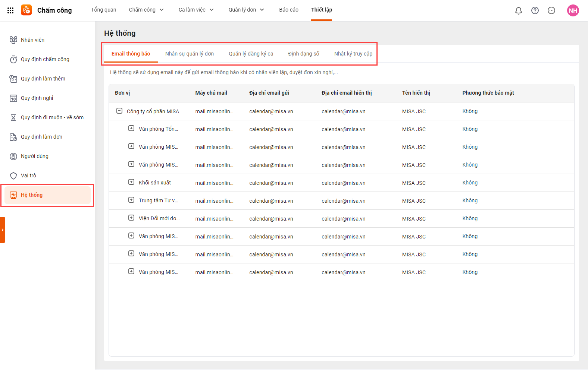Select the Viện Đổi mới do... unit name
This screenshot has height=370, width=588.
tap(159, 218)
